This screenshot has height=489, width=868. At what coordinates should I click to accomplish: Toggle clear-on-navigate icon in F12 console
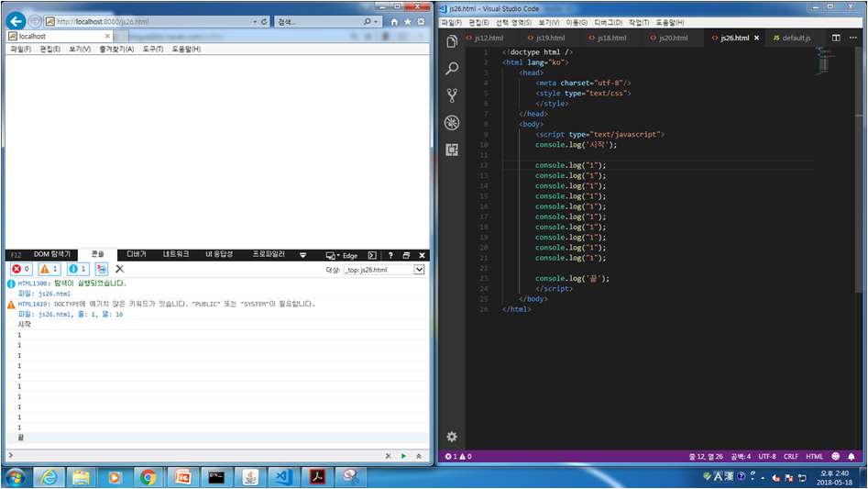(x=102, y=269)
